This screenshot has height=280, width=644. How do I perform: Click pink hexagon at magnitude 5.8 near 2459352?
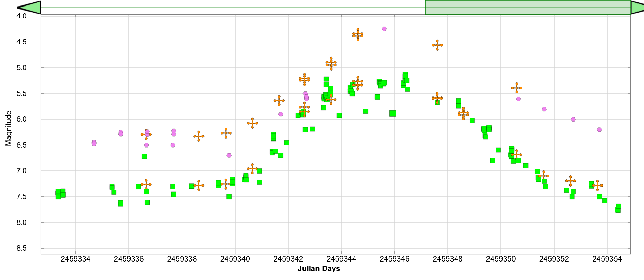pyautogui.click(x=544, y=109)
